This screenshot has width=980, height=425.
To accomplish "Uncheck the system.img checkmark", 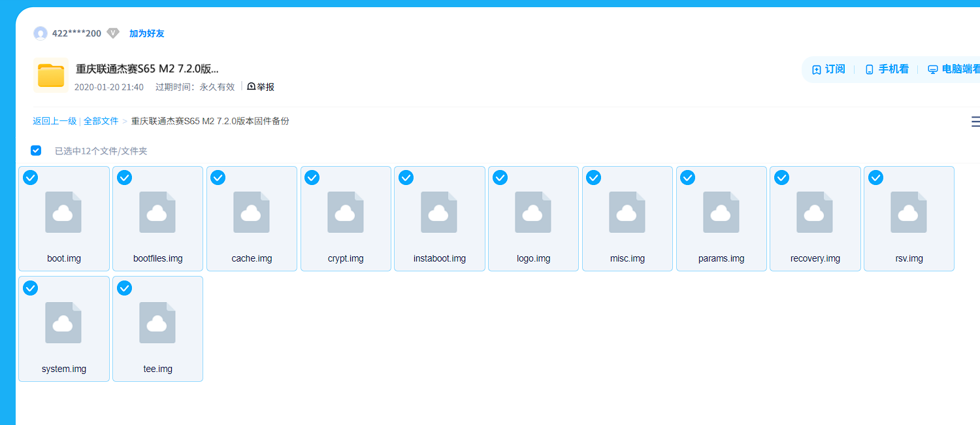I will [30, 288].
